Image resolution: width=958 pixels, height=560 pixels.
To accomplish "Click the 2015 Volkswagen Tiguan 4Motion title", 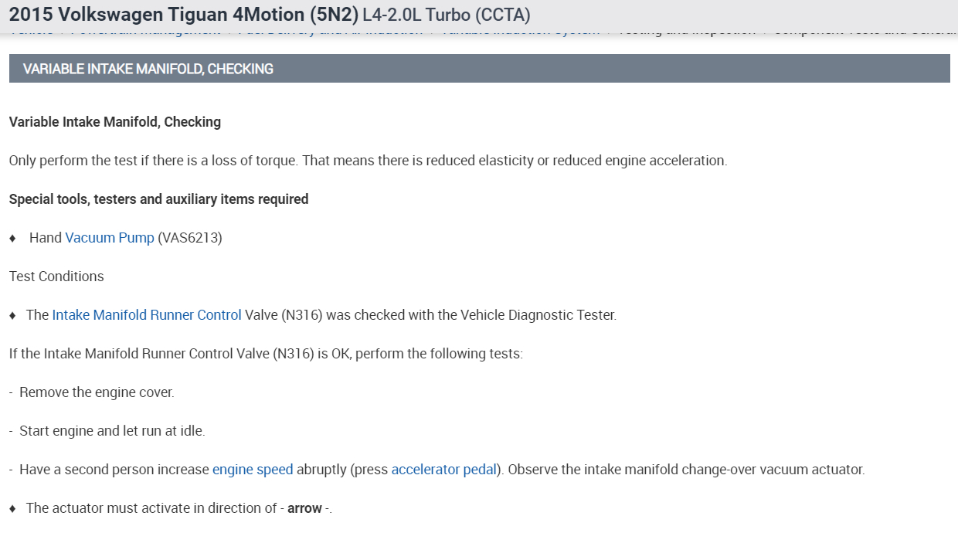I will (x=184, y=15).
